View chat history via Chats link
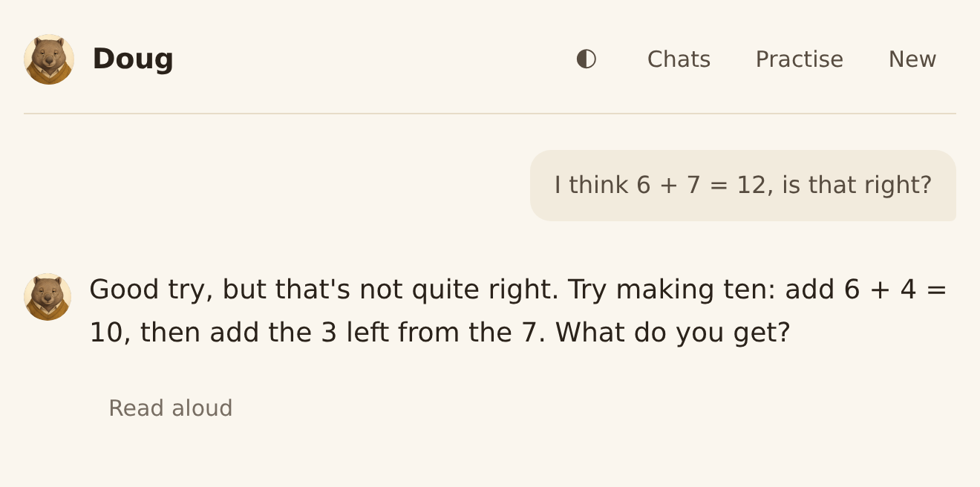 tap(679, 59)
